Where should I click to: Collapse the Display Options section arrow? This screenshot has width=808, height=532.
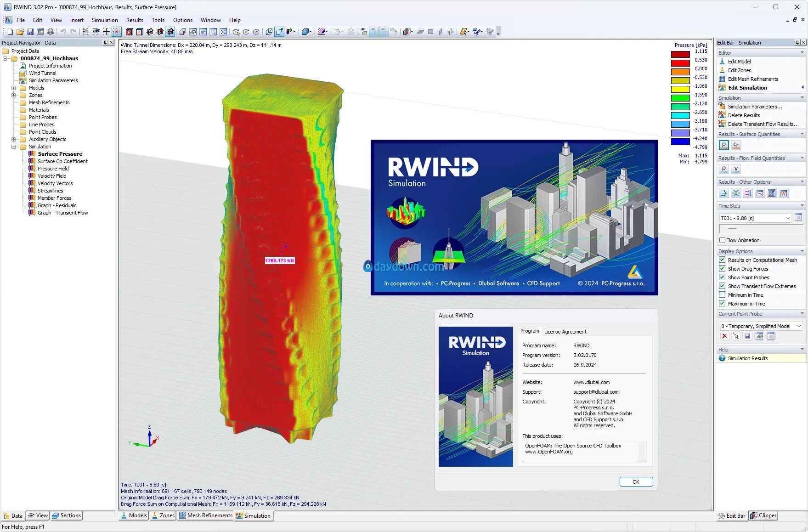point(802,251)
